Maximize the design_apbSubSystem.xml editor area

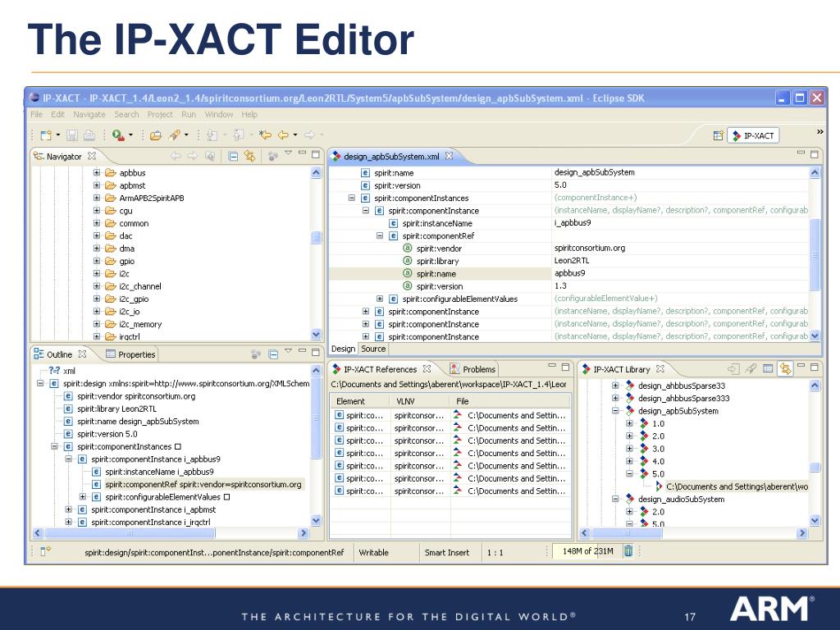815,154
